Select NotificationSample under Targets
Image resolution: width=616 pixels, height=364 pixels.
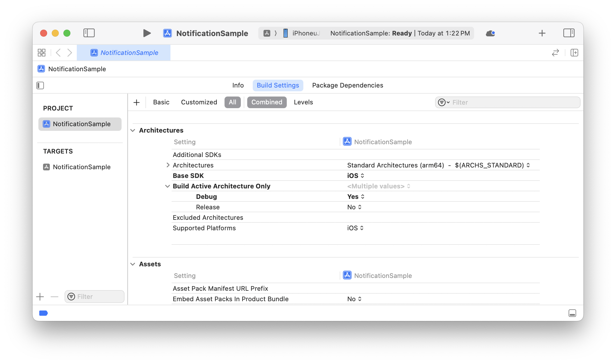pyautogui.click(x=81, y=167)
